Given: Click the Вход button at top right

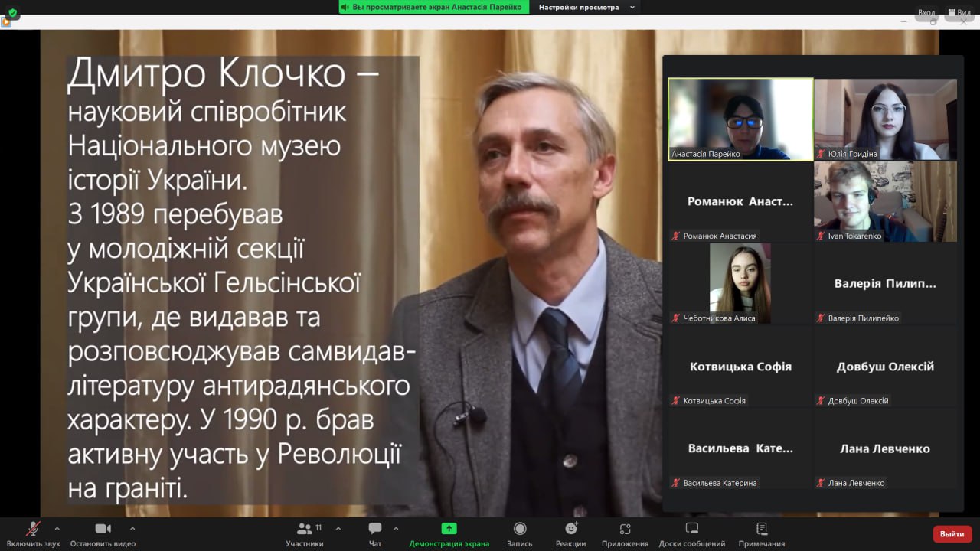Looking at the screenshot, I should pos(926,13).
